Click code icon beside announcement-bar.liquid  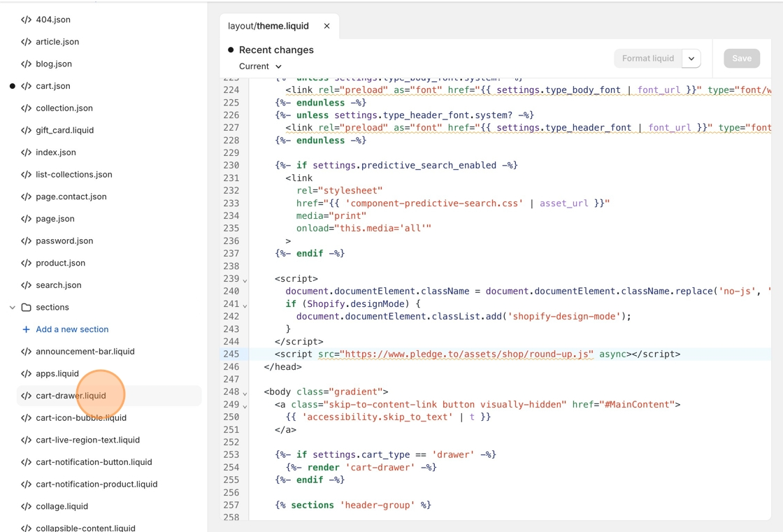pyautogui.click(x=26, y=352)
